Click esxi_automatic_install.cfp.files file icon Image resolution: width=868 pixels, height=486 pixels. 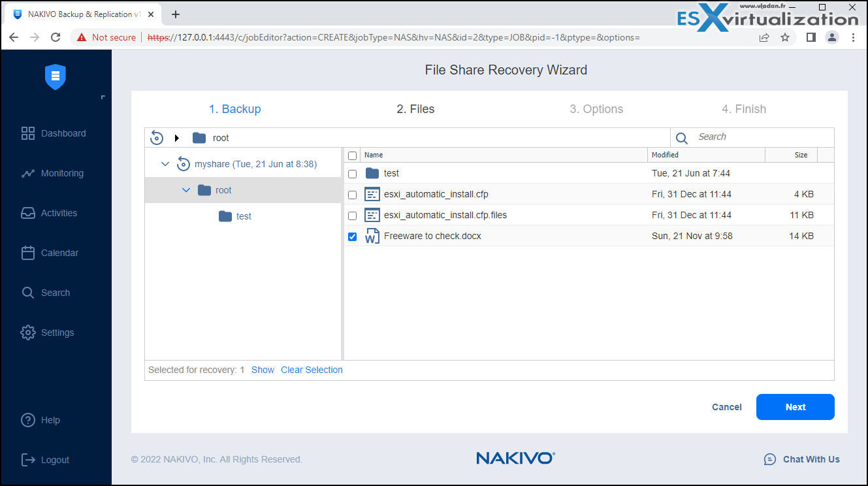[x=372, y=215]
